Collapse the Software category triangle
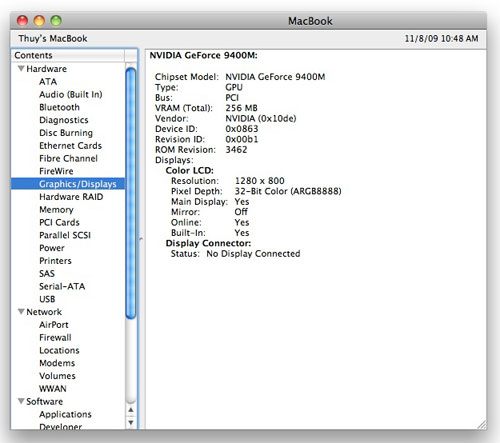The image size is (500, 443). [21, 401]
